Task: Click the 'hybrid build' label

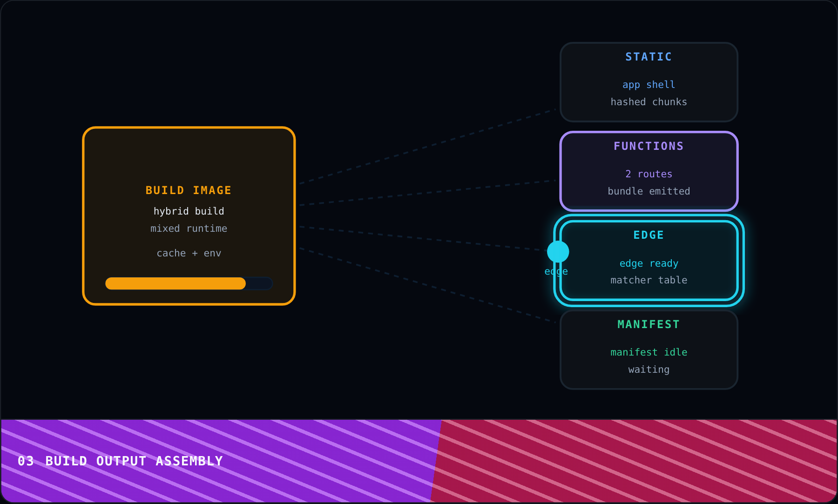Action: point(189,211)
